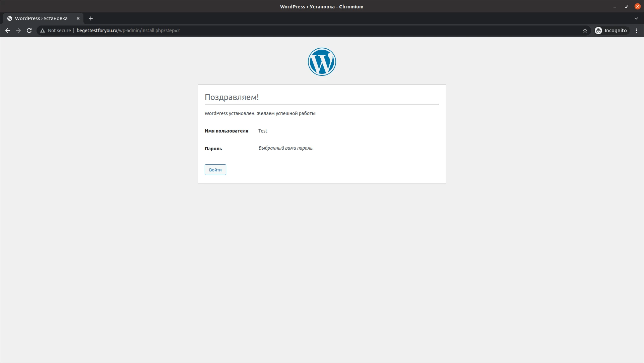
Task: Click the Имя пользователя label
Action: click(226, 131)
